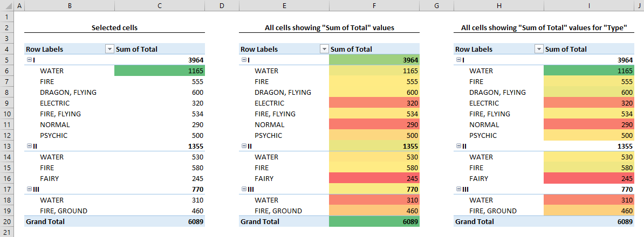This screenshot has width=644, height=237.
Task: Collapse group III in column H pivot
Action: tap(458, 189)
